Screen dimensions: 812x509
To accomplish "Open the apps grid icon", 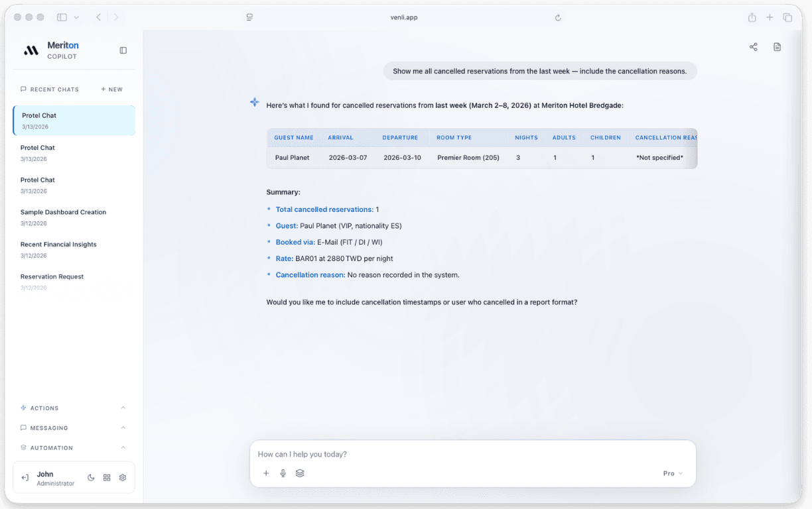I will tap(107, 478).
